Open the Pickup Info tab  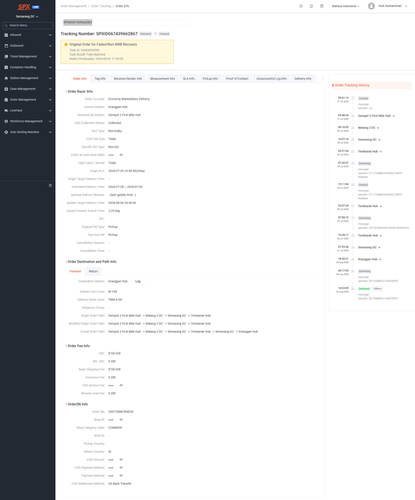pos(210,79)
